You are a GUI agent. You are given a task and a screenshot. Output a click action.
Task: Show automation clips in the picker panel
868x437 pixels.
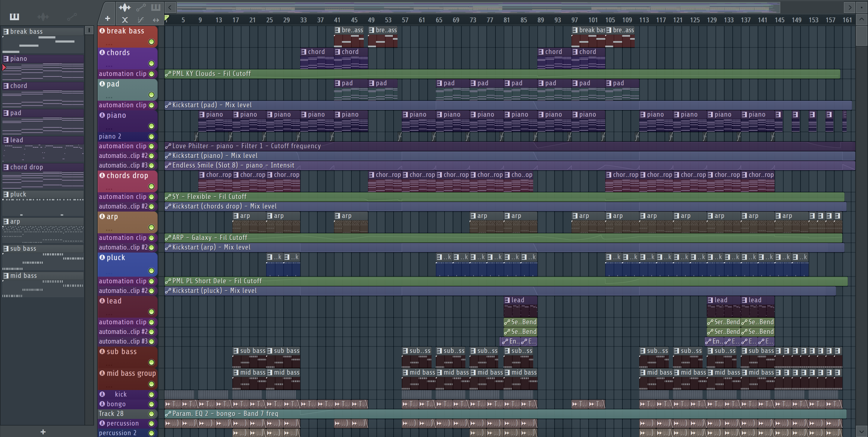click(x=72, y=17)
